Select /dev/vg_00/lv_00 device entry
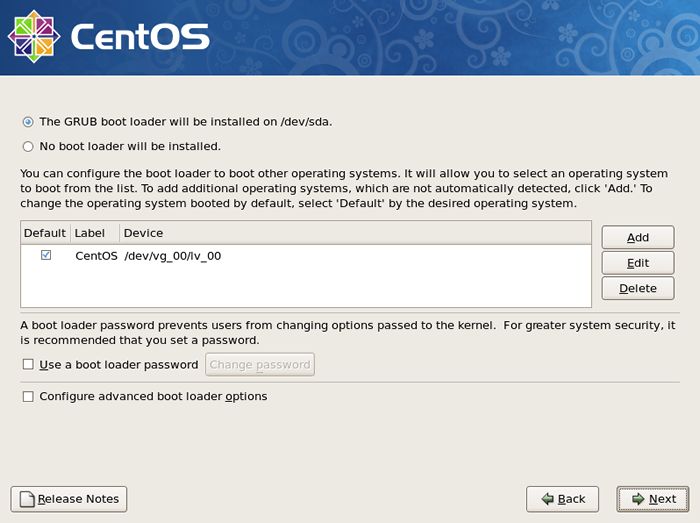 coord(173,256)
